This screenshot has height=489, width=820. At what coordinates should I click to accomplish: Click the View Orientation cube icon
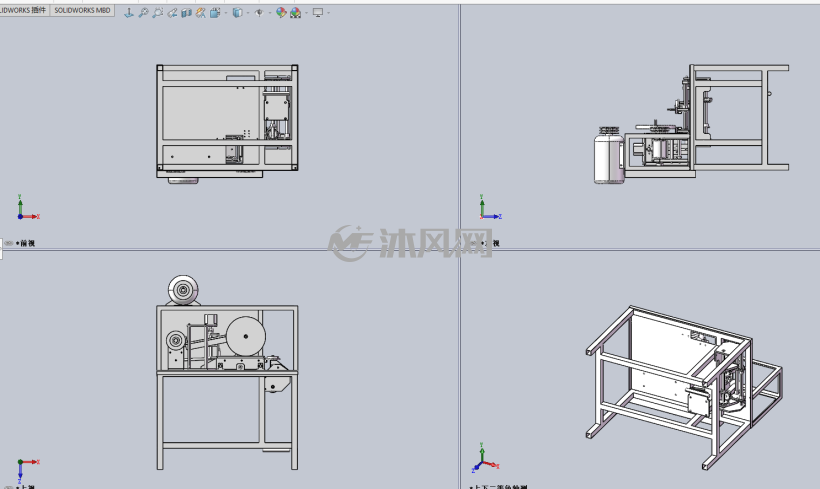pos(215,13)
